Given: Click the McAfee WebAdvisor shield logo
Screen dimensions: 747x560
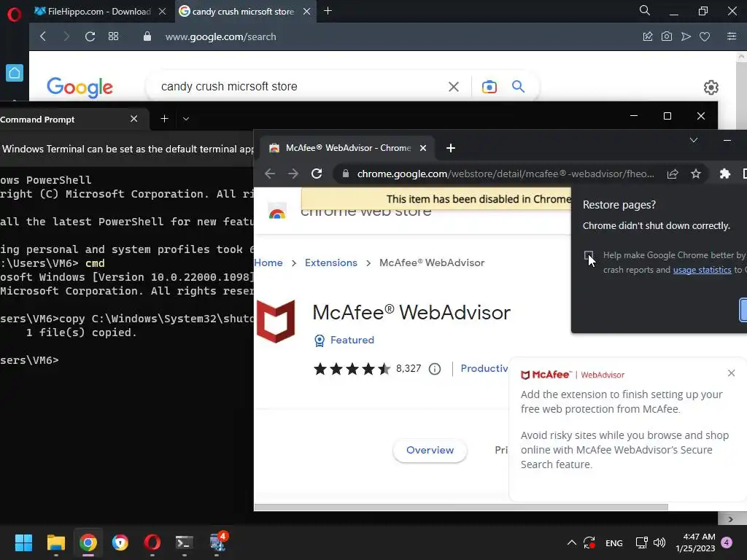Looking at the screenshot, I should point(276,322).
